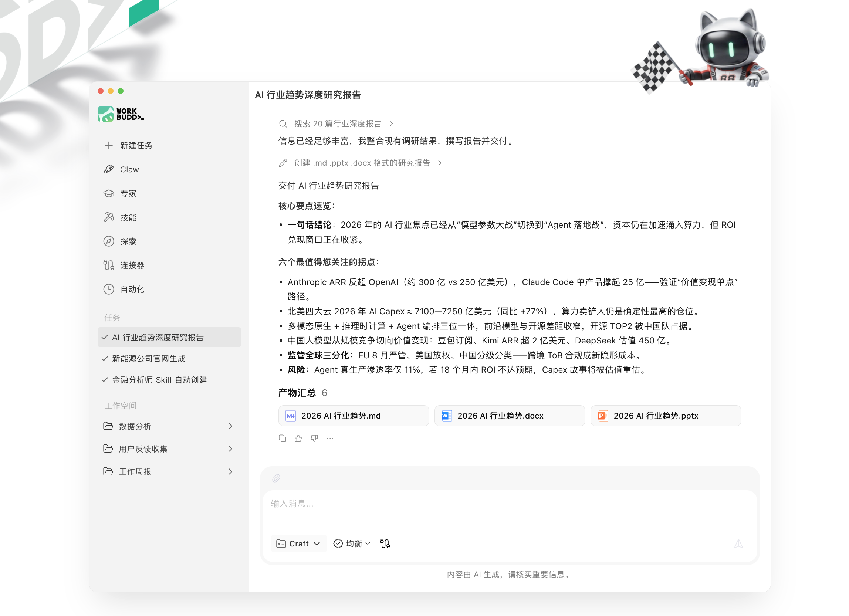
Task: Open the 2026 AI 行业趋势.md file
Action: tap(354, 416)
